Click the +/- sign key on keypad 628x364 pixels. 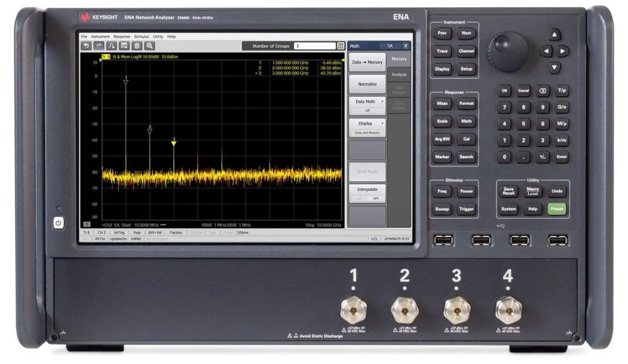(543, 157)
